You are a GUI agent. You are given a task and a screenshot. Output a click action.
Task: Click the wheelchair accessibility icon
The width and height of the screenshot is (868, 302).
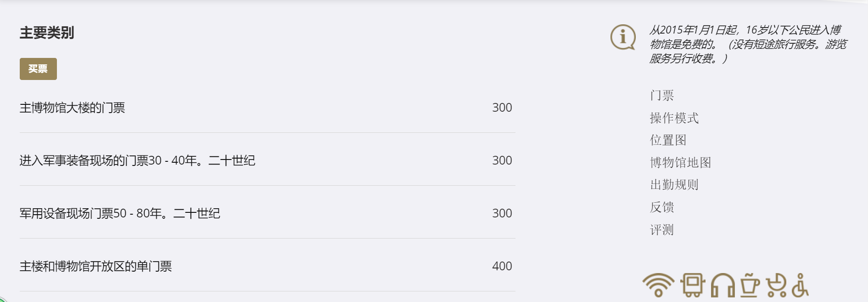click(800, 285)
